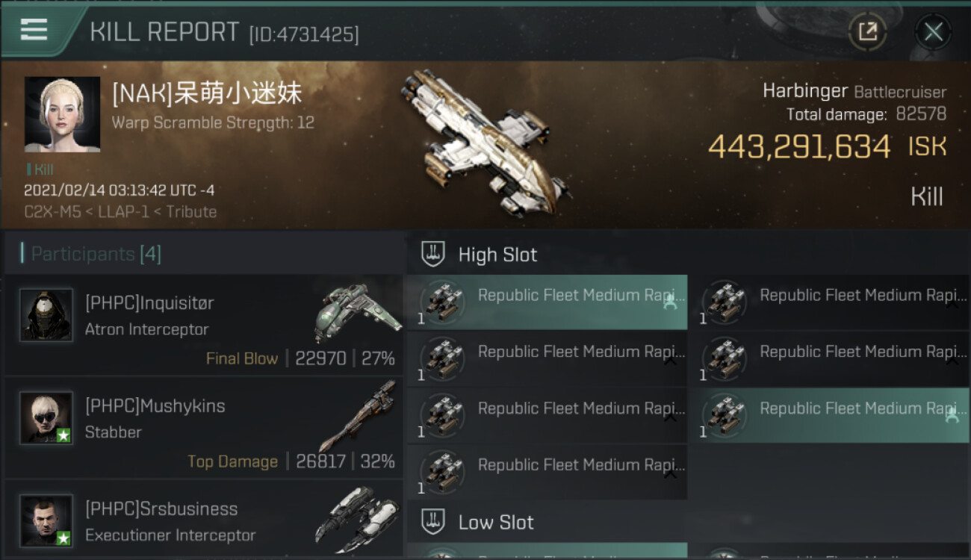Click the star badge on Mushykins portrait
971x560 pixels.
pos(63,435)
